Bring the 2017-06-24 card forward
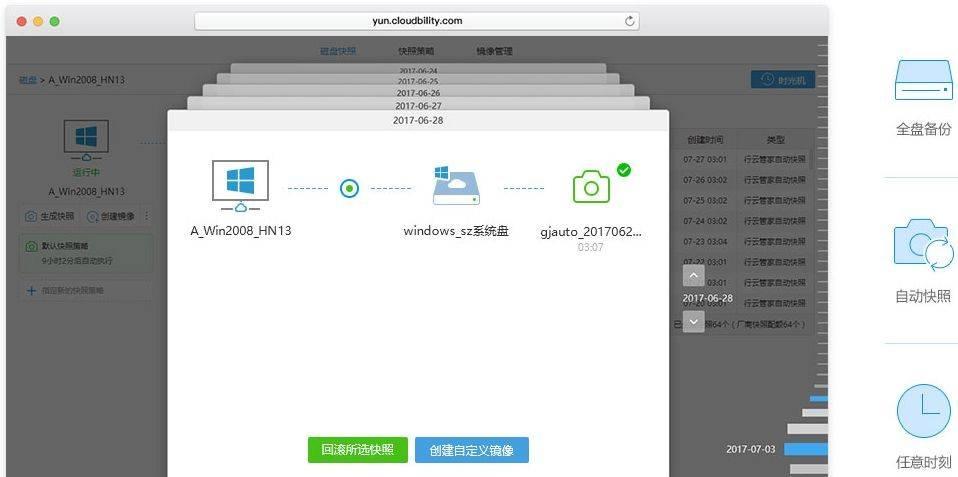Screen dimensions: 958x477 point(419,70)
